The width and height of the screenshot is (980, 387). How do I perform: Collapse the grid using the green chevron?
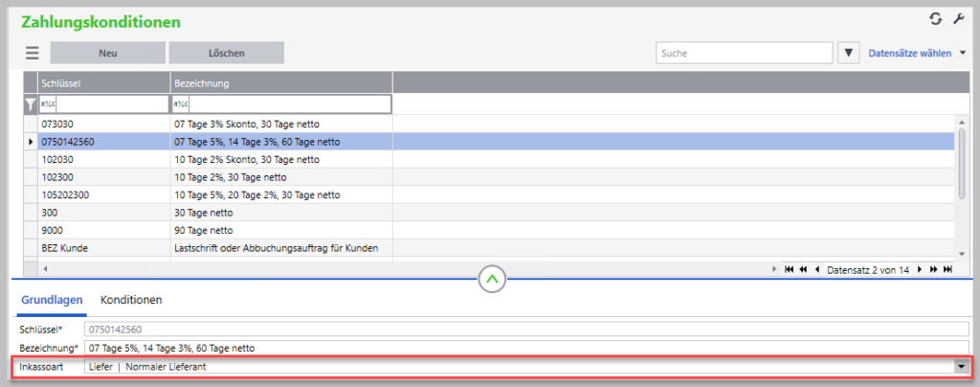(x=492, y=280)
